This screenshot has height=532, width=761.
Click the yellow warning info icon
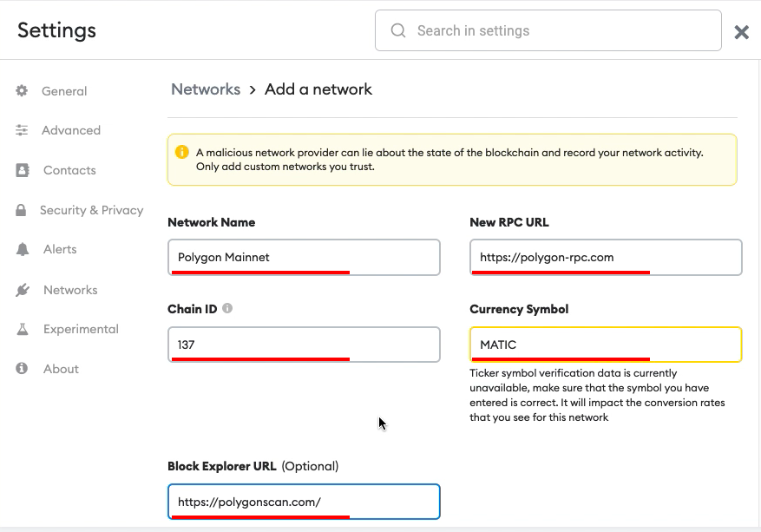(x=182, y=152)
